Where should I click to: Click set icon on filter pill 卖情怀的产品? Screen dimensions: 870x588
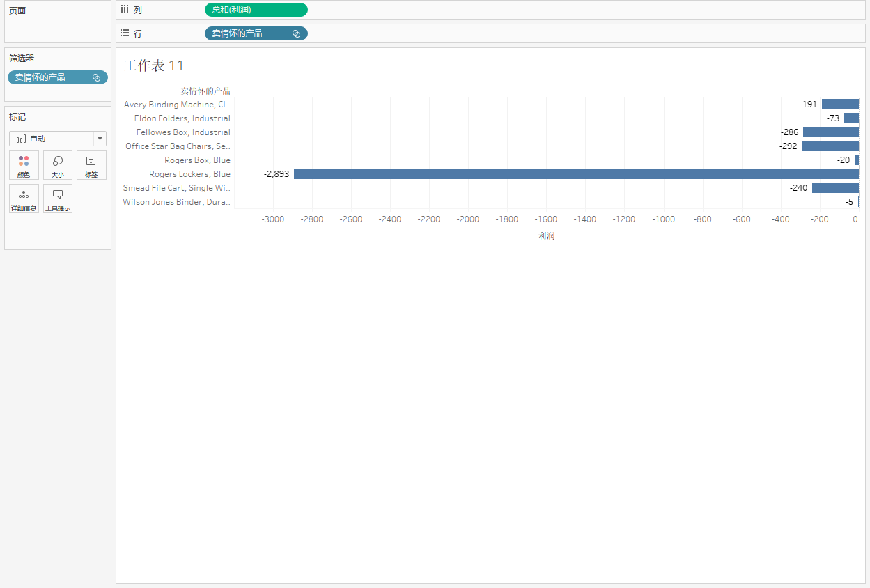pos(96,77)
